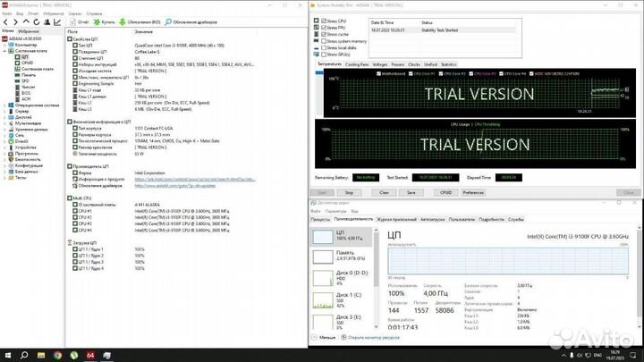Click Меньше collapse button in Task Manager
Viewport: 644px width, 362px height.
tap(324, 337)
